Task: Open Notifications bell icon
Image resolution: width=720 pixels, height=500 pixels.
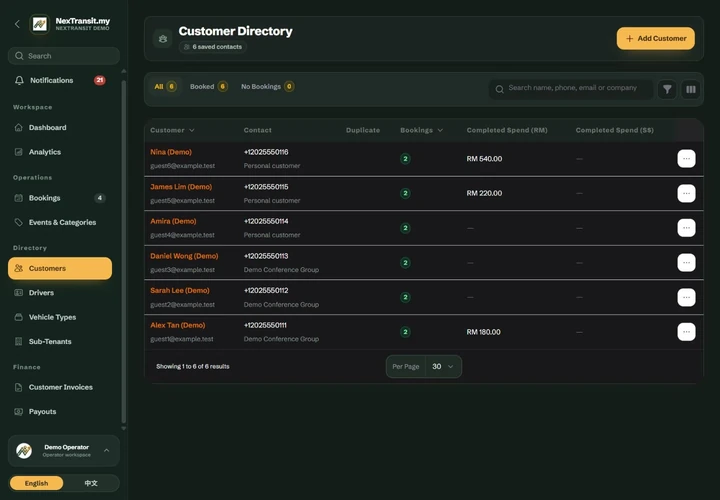Action: tap(19, 80)
